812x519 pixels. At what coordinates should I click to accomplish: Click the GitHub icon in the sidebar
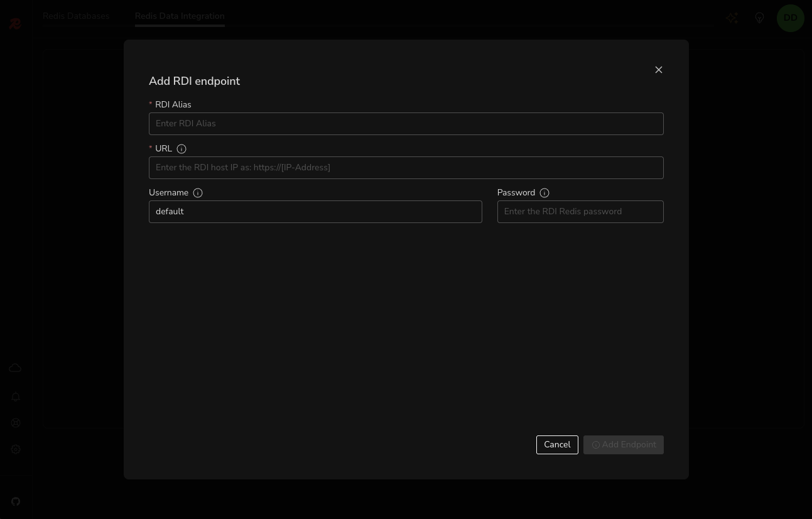tap(16, 501)
